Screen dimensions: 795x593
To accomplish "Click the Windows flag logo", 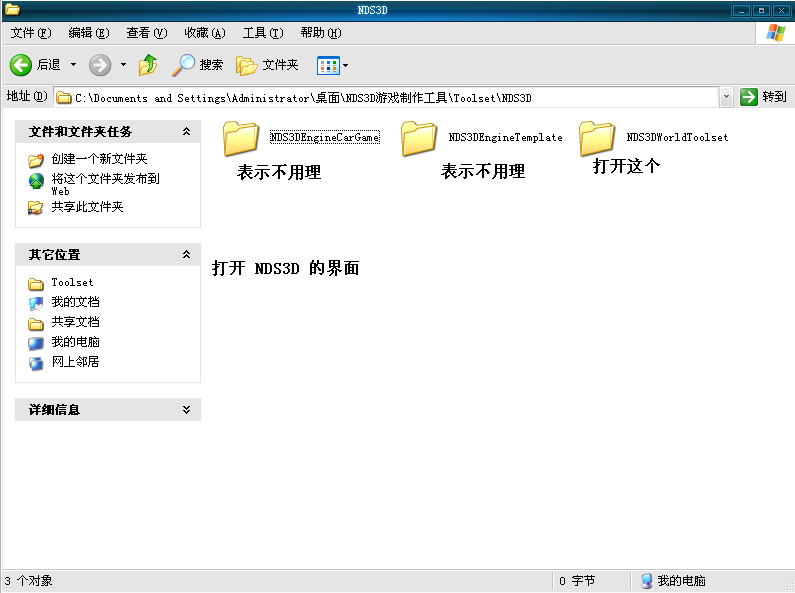I will point(775,33).
